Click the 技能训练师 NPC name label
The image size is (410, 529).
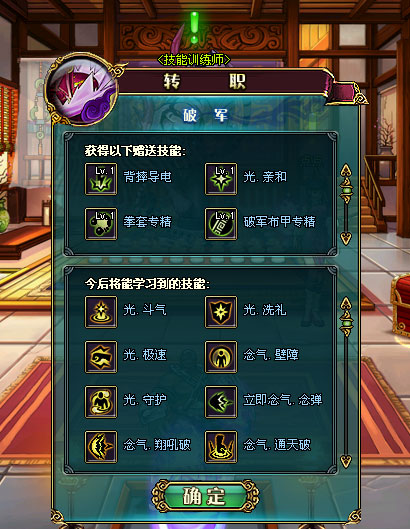coord(194,60)
